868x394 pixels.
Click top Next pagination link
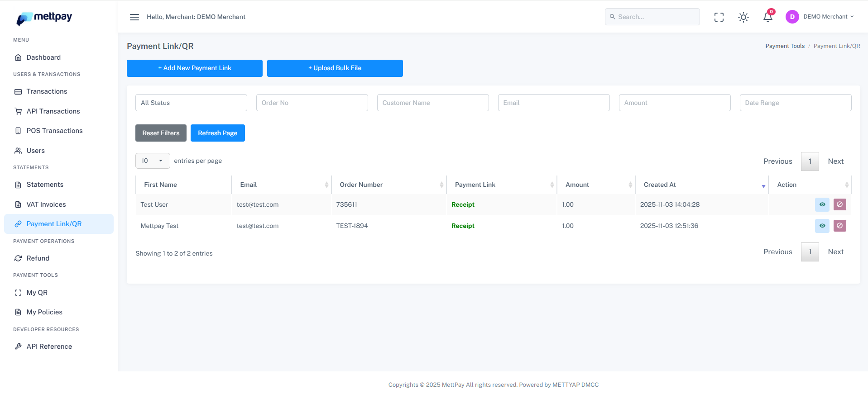click(836, 161)
